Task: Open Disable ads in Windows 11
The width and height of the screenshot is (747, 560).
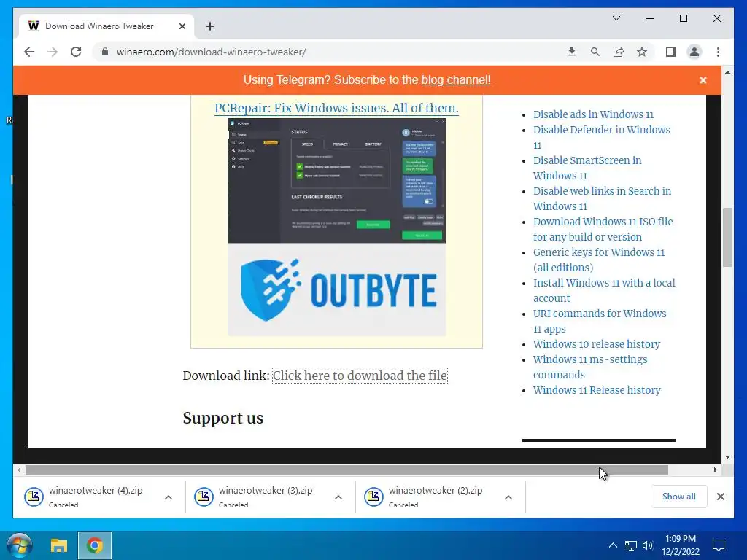Action: click(x=593, y=114)
